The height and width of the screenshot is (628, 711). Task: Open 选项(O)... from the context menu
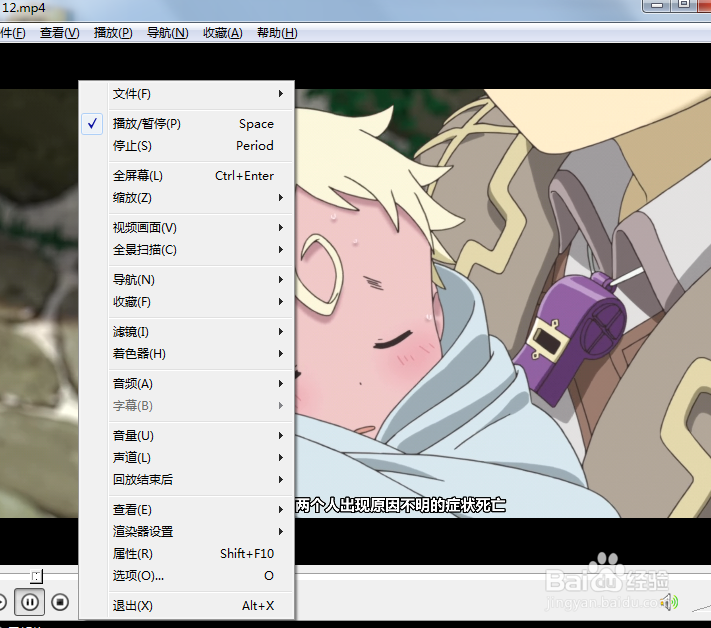[186, 576]
